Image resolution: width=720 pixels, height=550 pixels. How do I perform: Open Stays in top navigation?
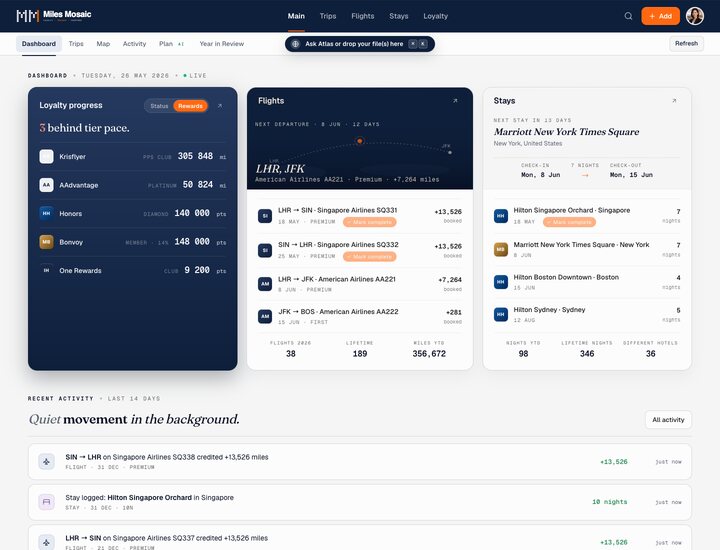[x=399, y=16]
